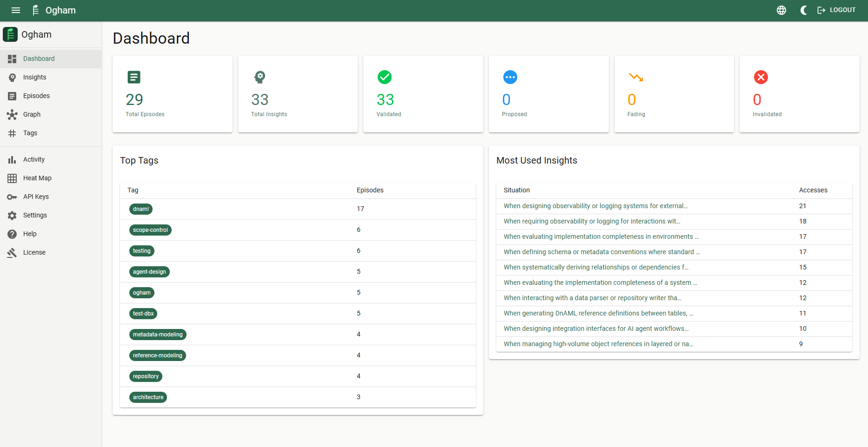Open the language globe selector

tap(781, 10)
